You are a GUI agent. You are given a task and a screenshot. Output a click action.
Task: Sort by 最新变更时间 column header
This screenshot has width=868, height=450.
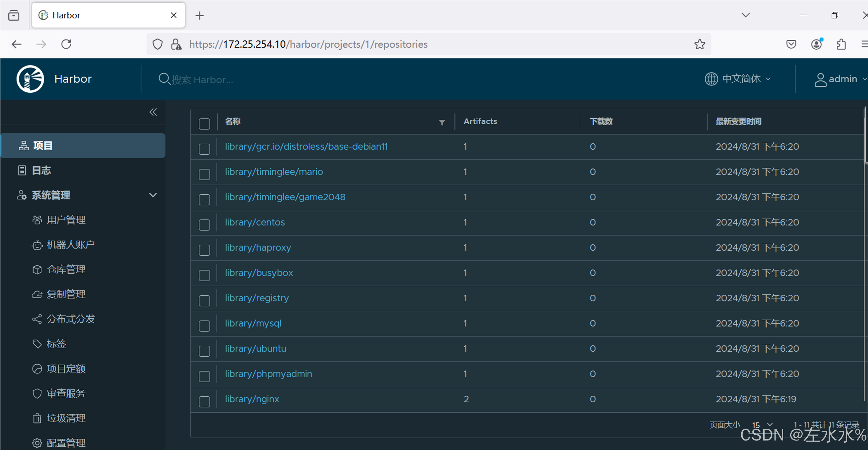coord(738,121)
